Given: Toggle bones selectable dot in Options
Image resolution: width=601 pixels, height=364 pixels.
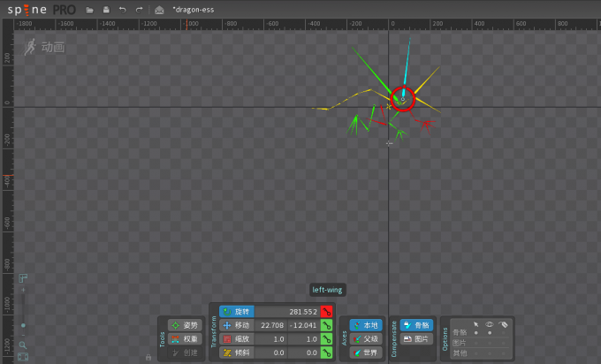Looking at the screenshot, I should click(476, 333).
